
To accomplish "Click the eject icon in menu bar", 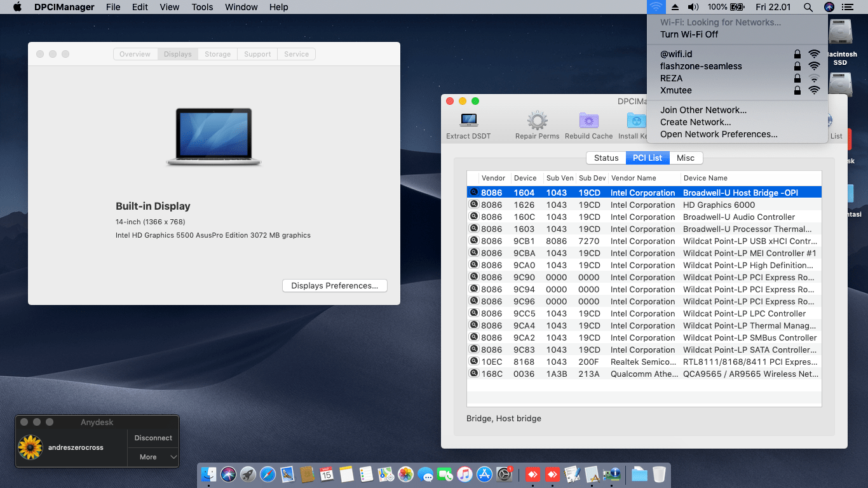I will (675, 7).
